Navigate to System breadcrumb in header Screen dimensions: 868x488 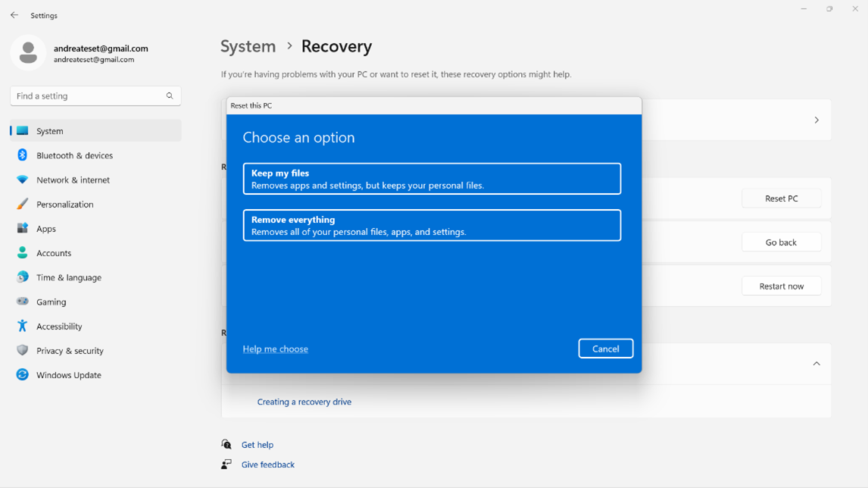[x=248, y=46]
